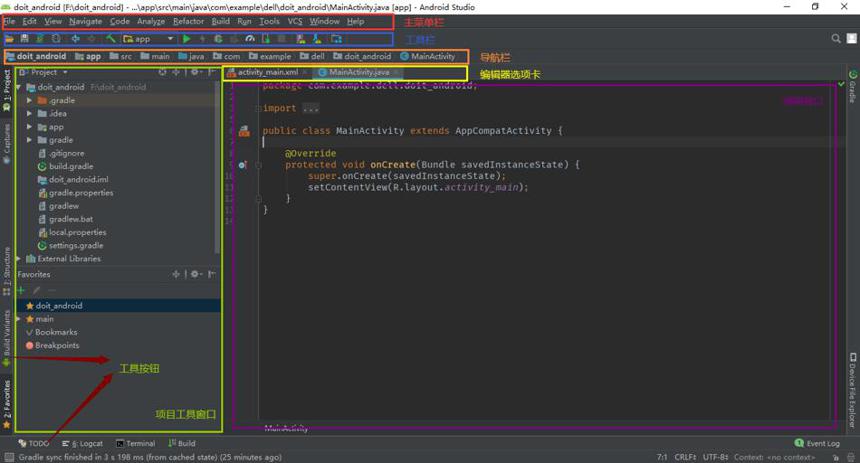Open the Refactor menu
This screenshot has width=860, height=463.
[188, 21]
